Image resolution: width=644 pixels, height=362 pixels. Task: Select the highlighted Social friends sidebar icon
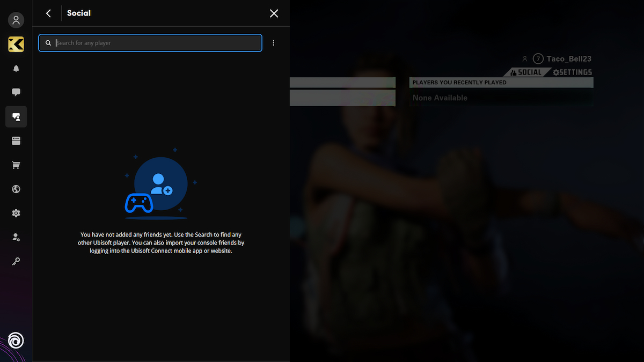click(16, 116)
